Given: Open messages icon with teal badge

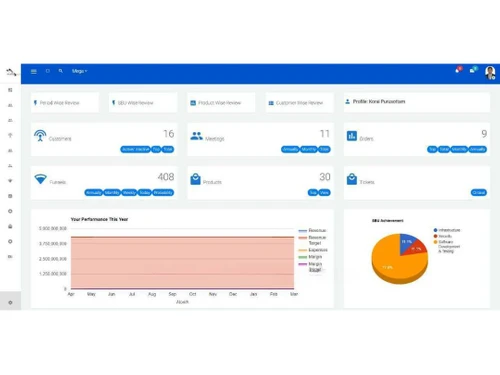Looking at the screenshot, I should tap(473, 70).
